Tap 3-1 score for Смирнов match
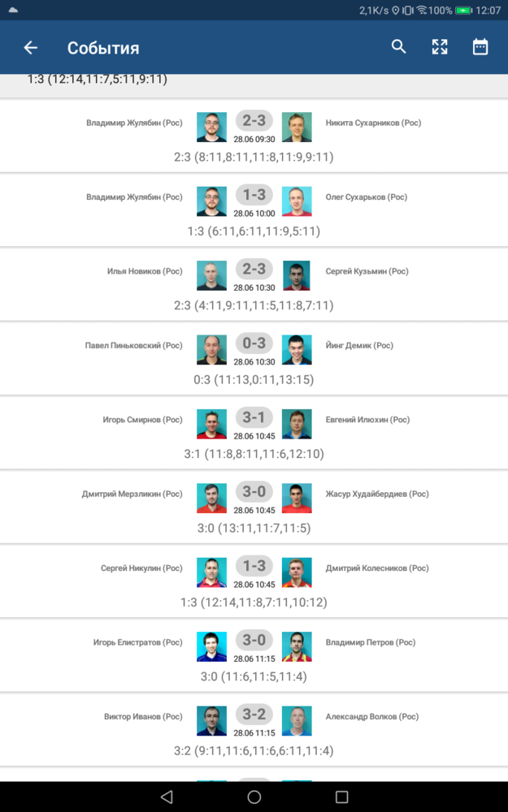508x812 pixels. coord(254,417)
